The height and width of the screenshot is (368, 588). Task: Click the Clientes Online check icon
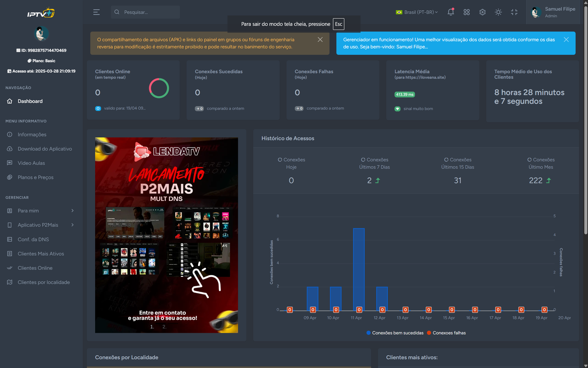pos(10,268)
